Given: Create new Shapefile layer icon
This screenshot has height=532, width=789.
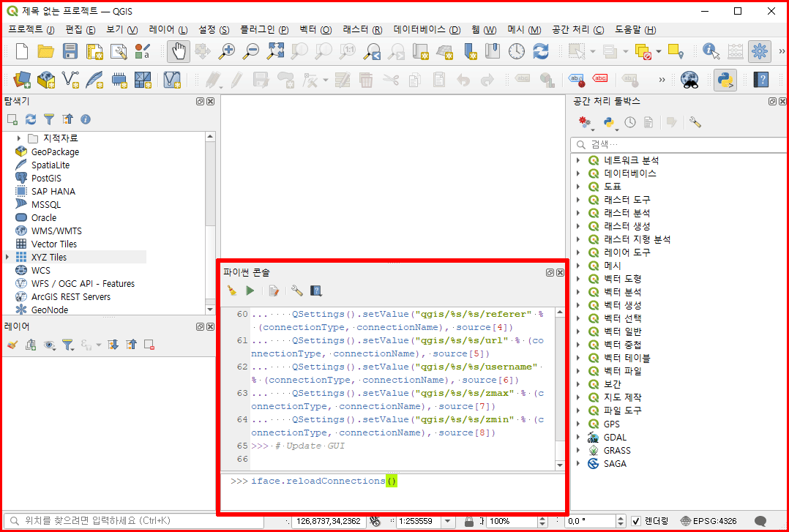Looking at the screenshot, I should click(70, 79).
